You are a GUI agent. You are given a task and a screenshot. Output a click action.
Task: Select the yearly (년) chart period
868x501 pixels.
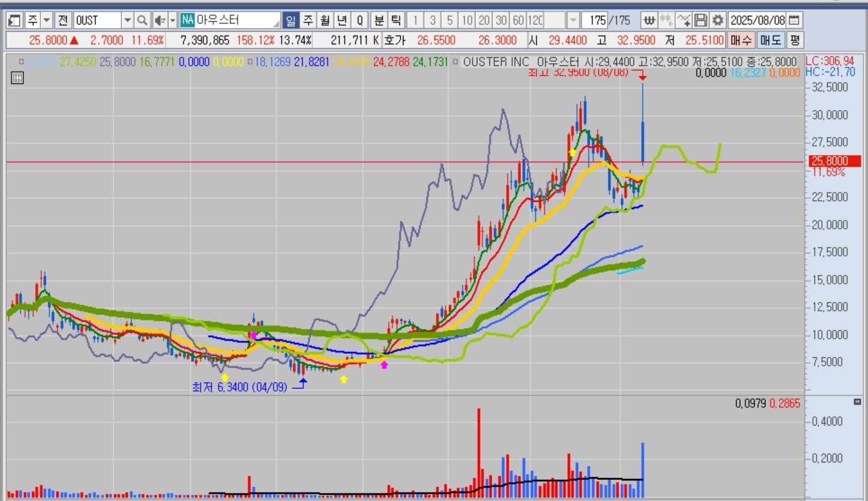342,20
